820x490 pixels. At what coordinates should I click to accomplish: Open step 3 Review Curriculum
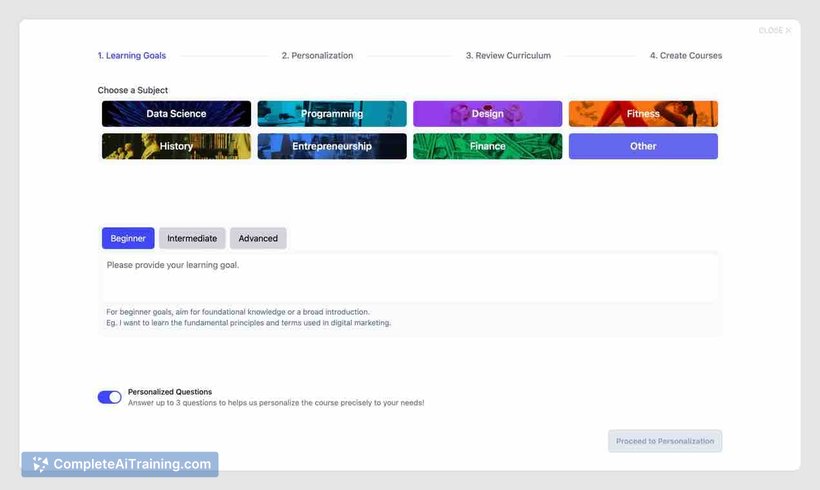508,55
